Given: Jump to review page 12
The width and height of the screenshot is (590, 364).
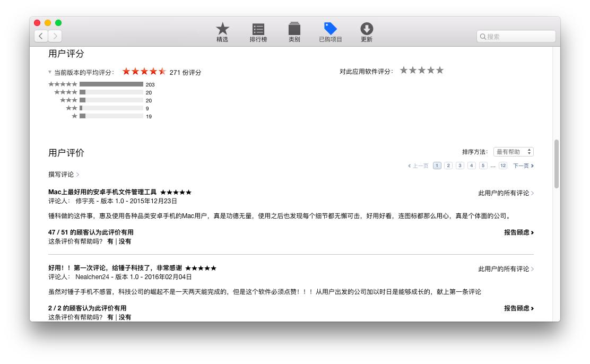Looking at the screenshot, I should (503, 165).
